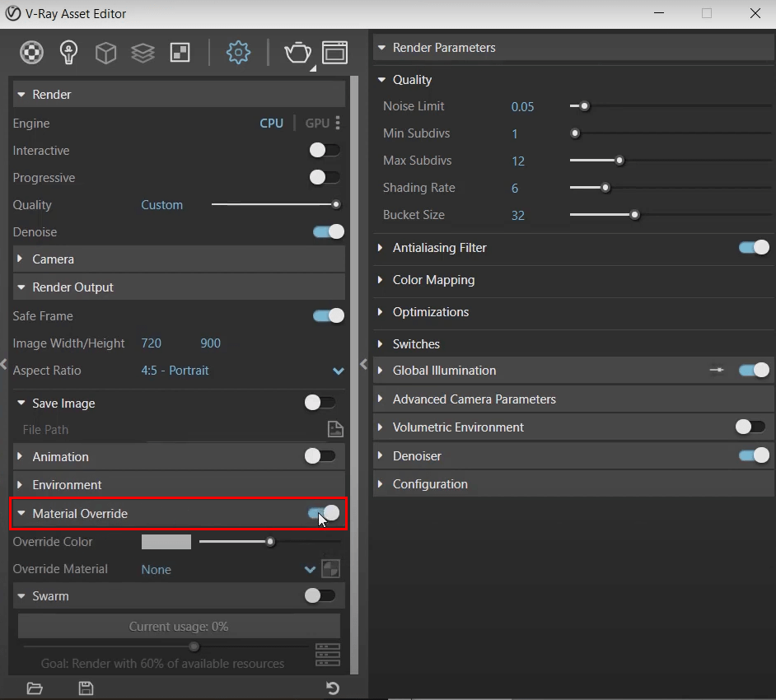Viewport: 776px width, 700px height.
Task: Start a render with the teapot icon
Action: pos(298,52)
